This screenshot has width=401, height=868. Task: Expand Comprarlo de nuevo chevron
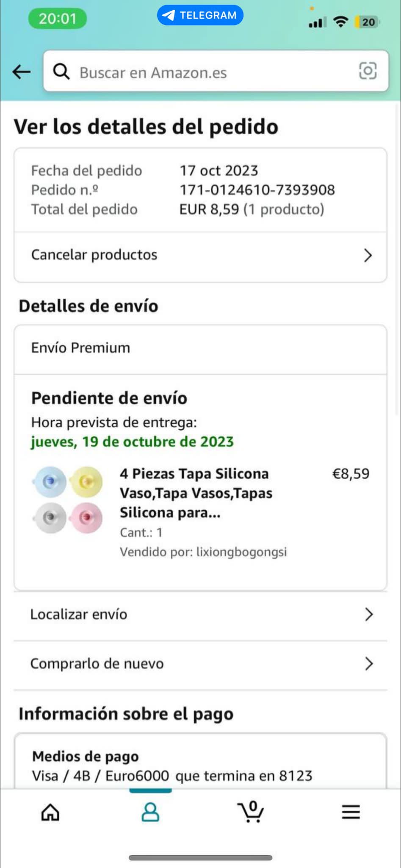[369, 663]
